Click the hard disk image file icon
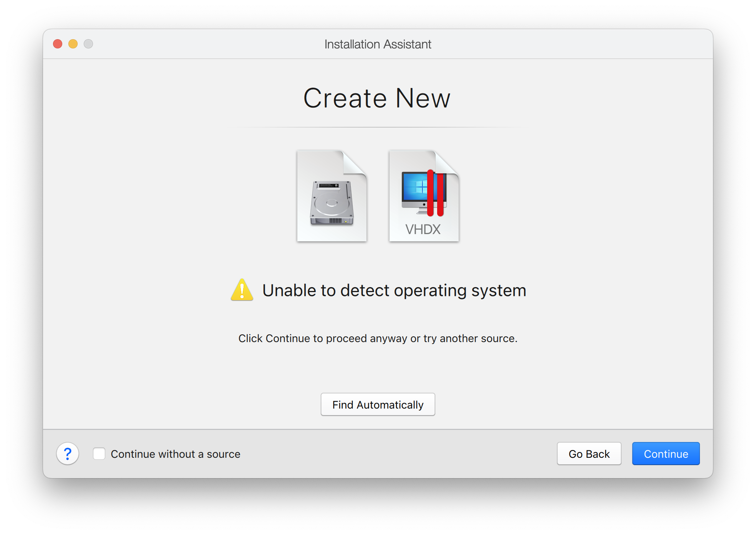This screenshot has width=756, height=535. (x=332, y=196)
